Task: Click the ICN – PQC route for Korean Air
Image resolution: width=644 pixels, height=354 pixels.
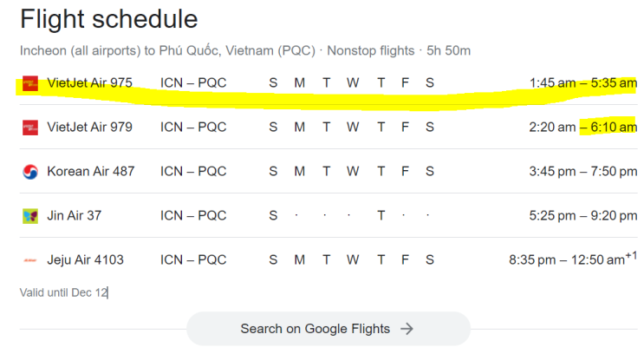Action: 193,172
